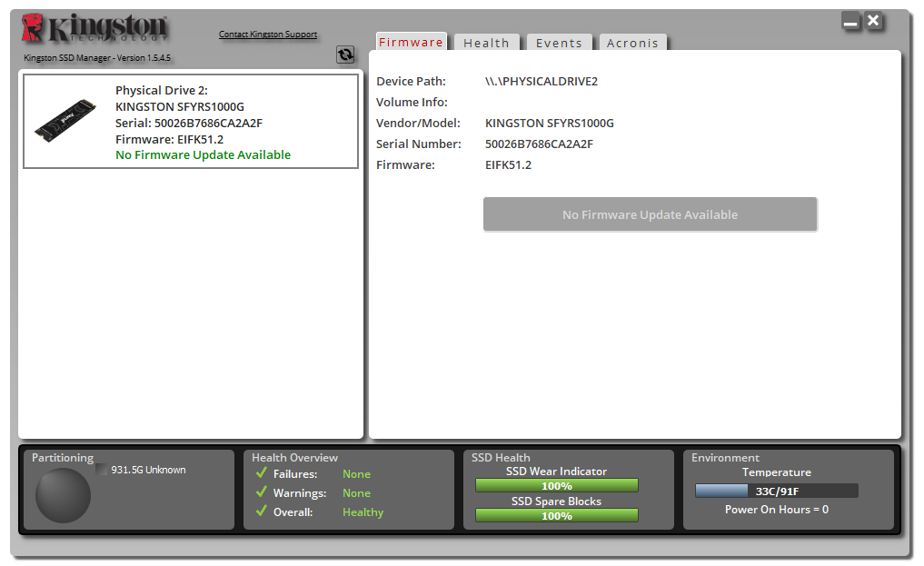
Task: Click the Power On Hours = 0 text
Action: 777,510
